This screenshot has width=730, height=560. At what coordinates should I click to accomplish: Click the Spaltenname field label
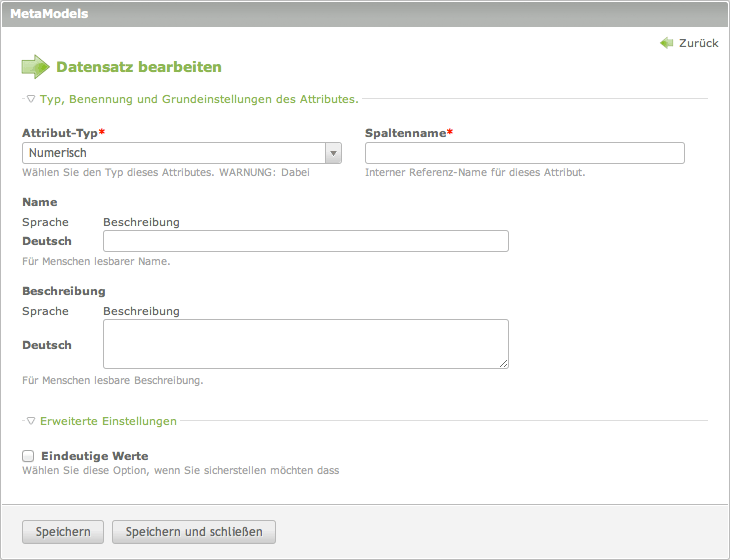pyautogui.click(x=405, y=132)
